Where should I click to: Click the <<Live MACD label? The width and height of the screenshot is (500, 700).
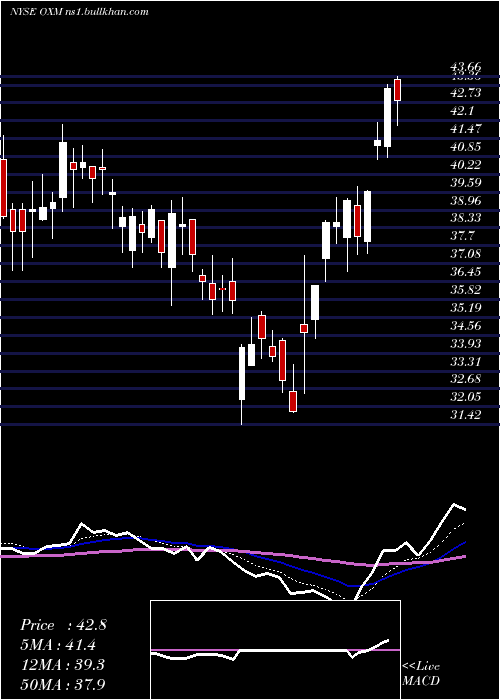pyautogui.click(x=421, y=673)
